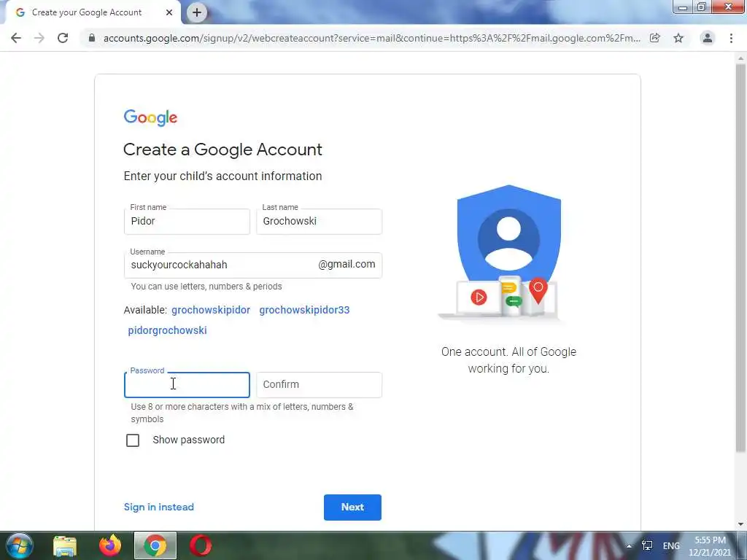Edit the First name field
The width and height of the screenshot is (747, 560).
[187, 222]
